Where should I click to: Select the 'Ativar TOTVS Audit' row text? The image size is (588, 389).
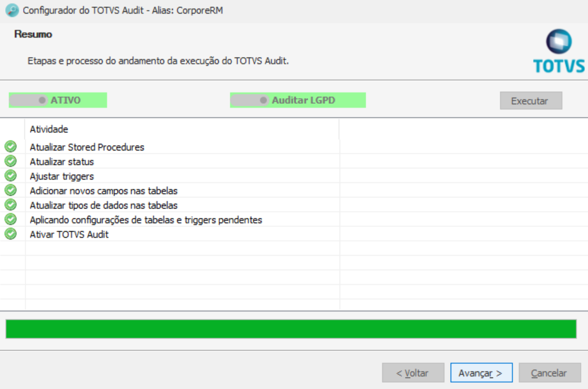pos(70,234)
